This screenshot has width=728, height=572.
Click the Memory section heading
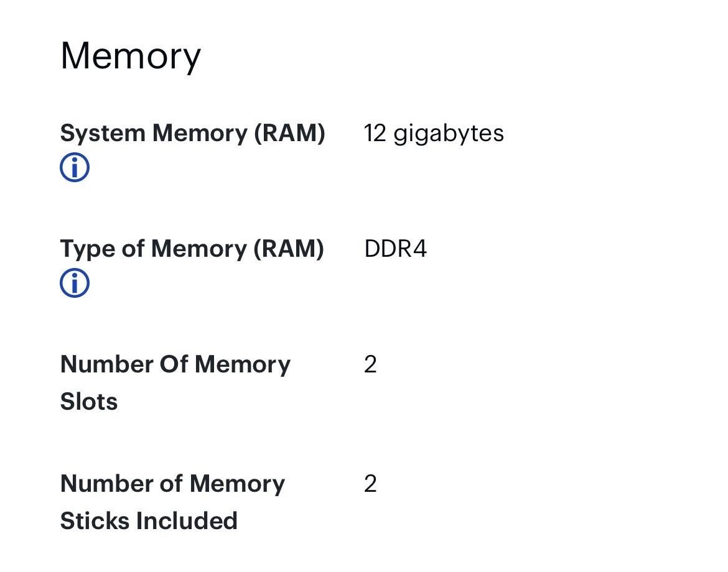pyautogui.click(x=131, y=56)
